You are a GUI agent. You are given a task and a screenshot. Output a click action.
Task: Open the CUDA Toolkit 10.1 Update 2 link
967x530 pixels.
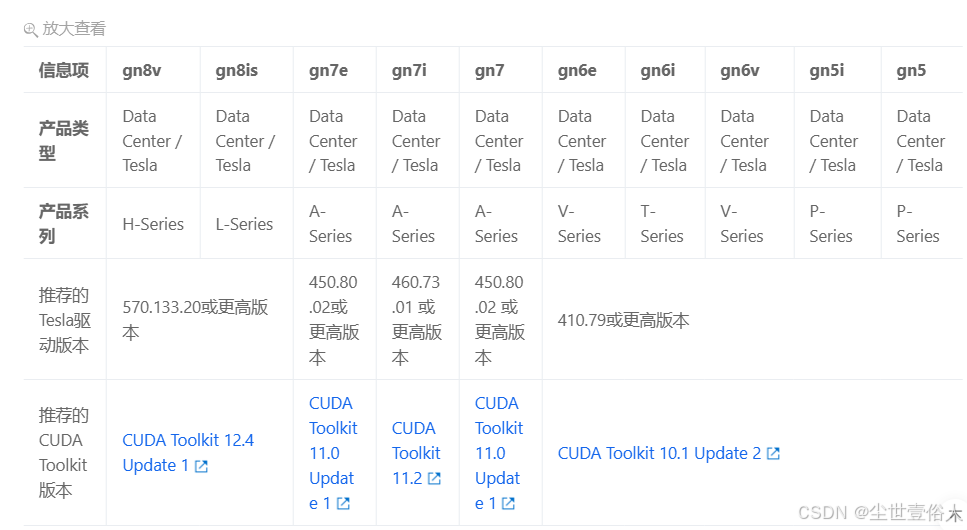point(659,453)
